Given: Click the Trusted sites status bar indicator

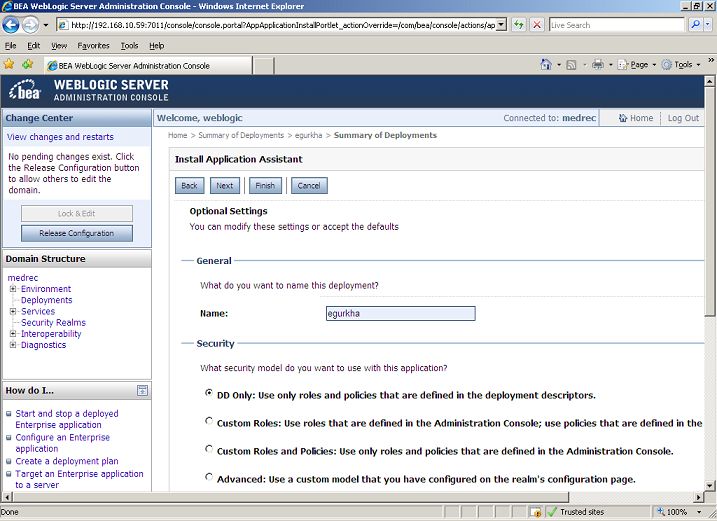Looking at the screenshot, I should click(575, 512).
